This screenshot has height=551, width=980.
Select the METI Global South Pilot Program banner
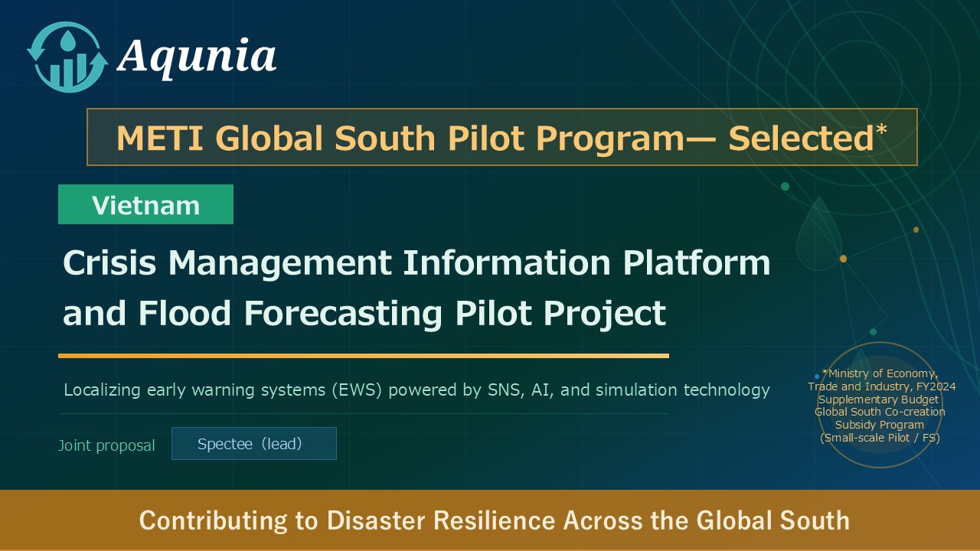point(502,138)
